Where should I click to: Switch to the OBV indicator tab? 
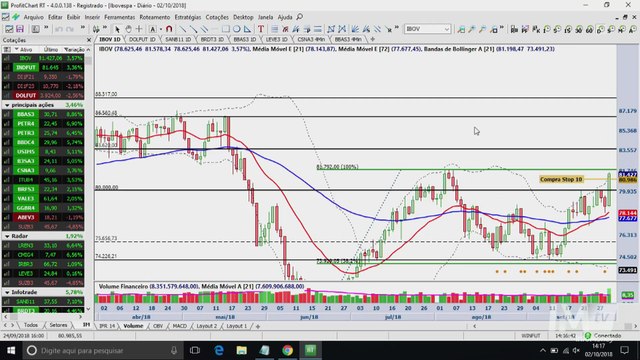[158, 326]
